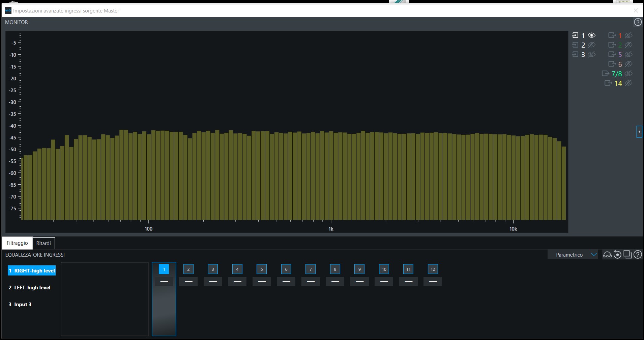Expand the side panel arrow on right edge

pyautogui.click(x=639, y=132)
